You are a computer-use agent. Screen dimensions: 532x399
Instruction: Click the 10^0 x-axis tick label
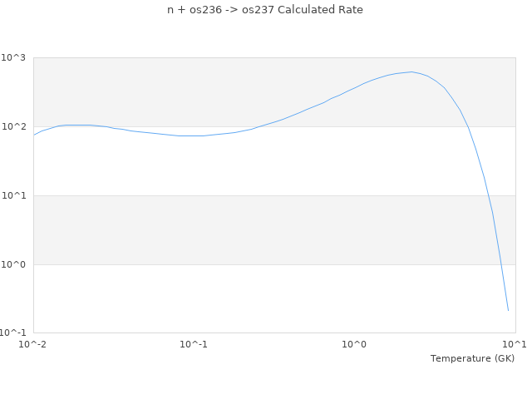click(354, 343)
